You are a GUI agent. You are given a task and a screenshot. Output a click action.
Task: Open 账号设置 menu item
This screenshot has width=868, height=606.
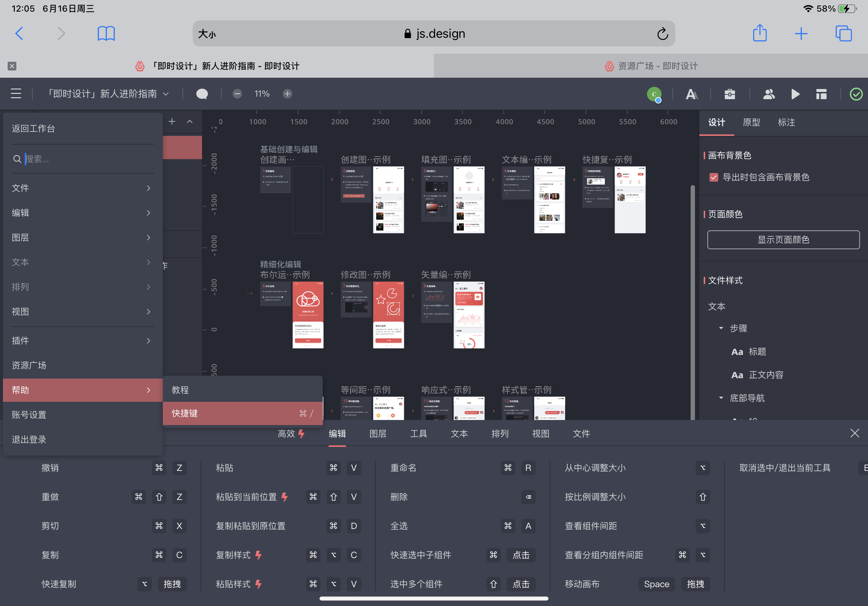(x=83, y=415)
